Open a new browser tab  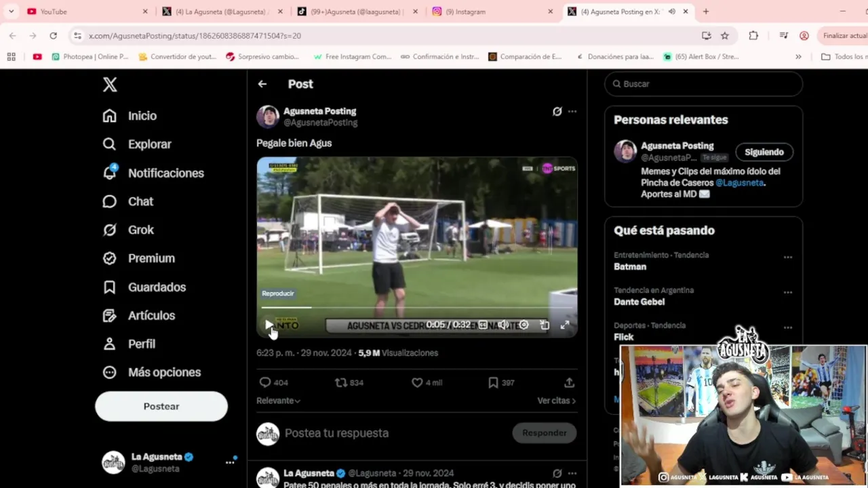coord(706,12)
